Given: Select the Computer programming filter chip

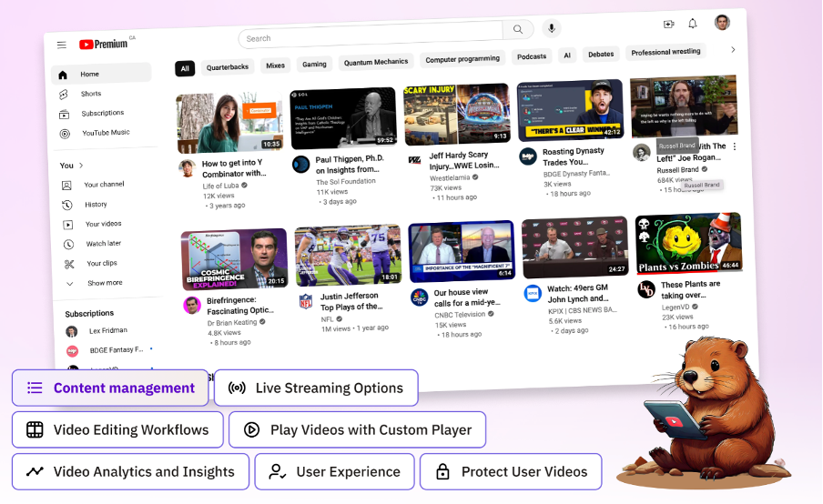Looking at the screenshot, I should [x=462, y=59].
